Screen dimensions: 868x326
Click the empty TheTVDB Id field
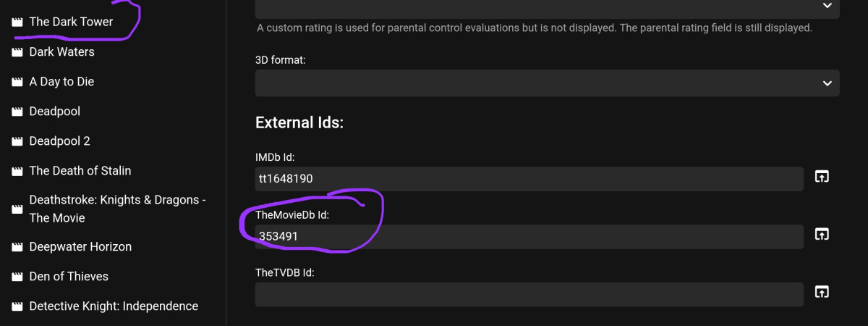tap(528, 294)
